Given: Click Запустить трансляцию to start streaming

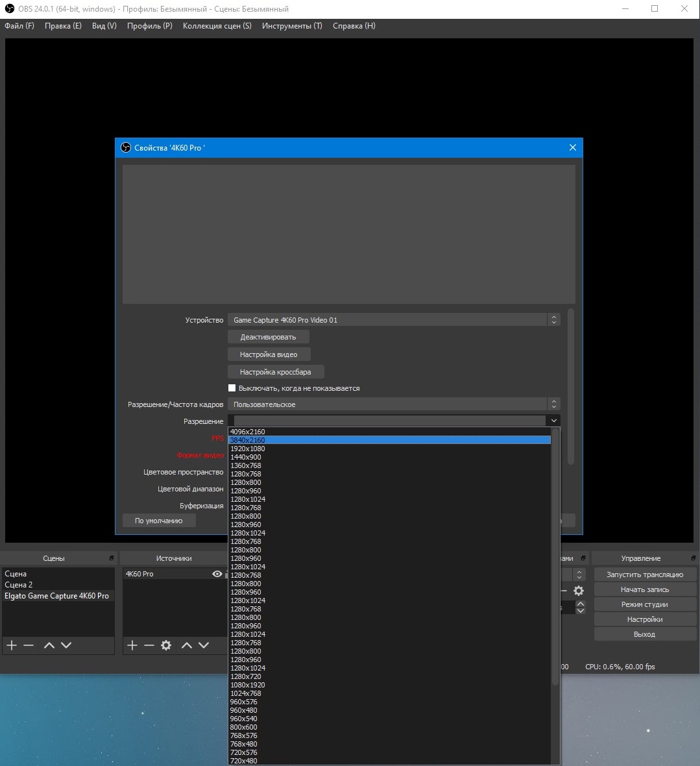Looking at the screenshot, I should point(645,574).
